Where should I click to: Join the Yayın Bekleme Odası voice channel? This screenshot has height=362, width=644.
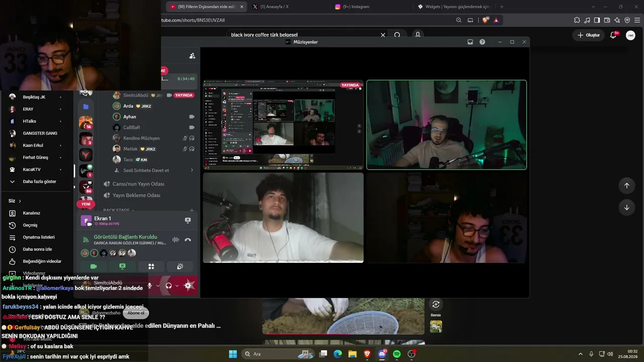(x=136, y=195)
